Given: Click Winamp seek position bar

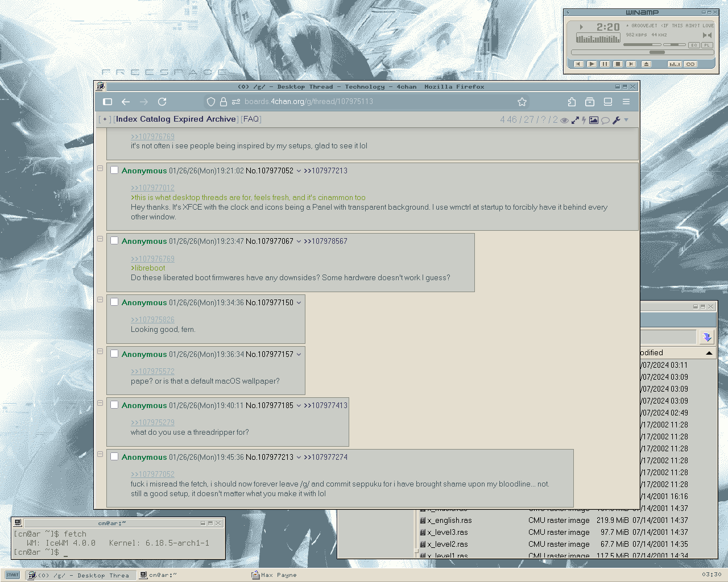Looking at the screenshot, I should tap(642, 52).
